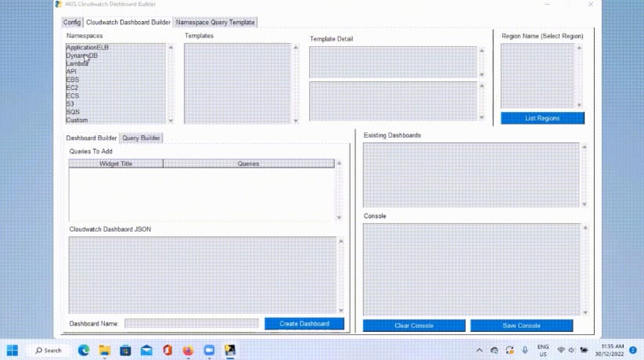644x360 pixels.
Task: Select EBS namespace
Action: click(x=72, y=80)
